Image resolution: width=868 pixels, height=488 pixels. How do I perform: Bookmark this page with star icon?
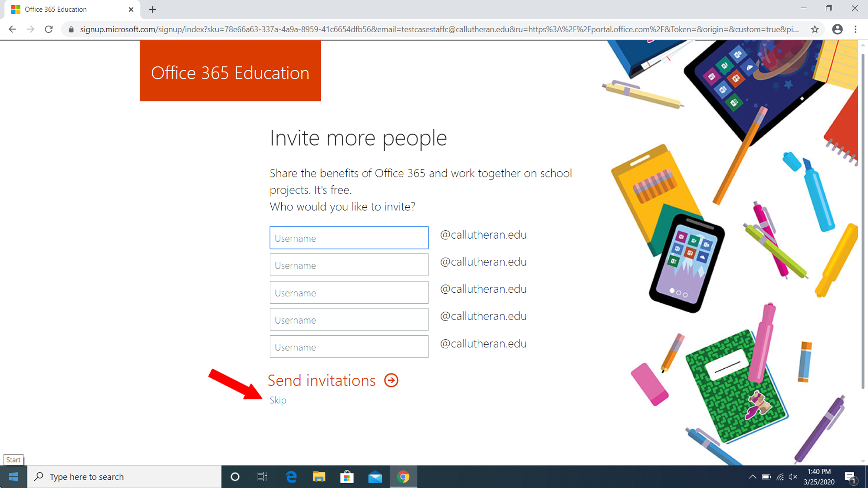(x=815, y=29)
